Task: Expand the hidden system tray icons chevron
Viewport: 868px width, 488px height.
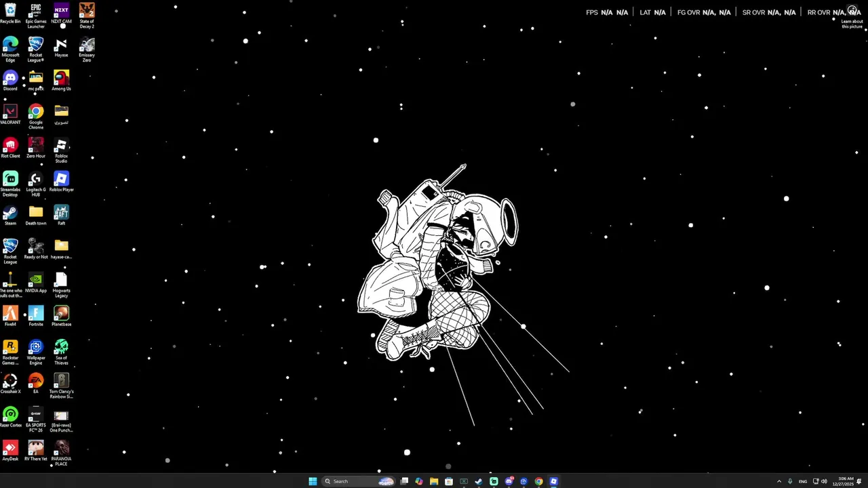Action: 778,481
